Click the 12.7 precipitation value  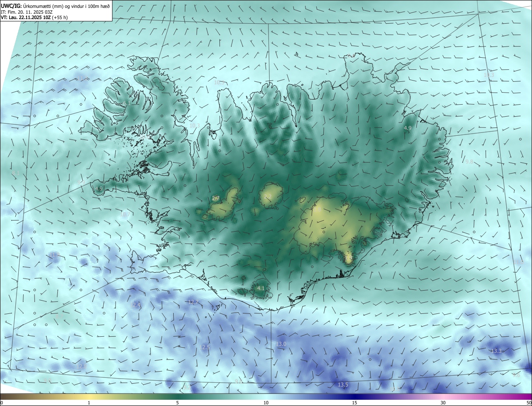click(193, 302)
